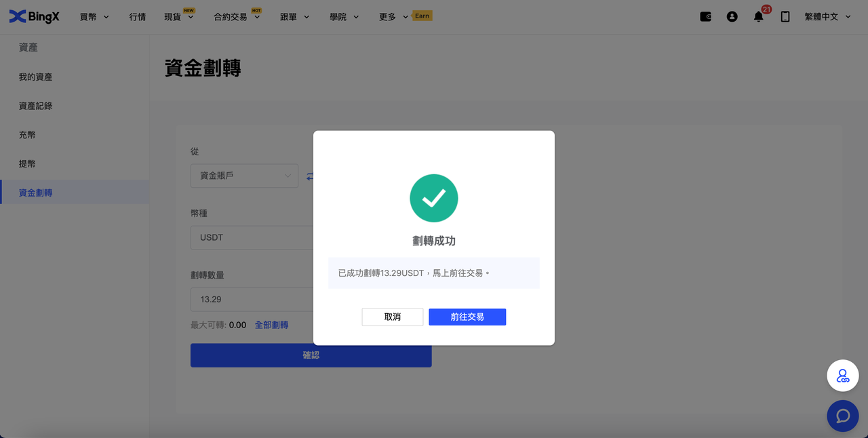Select 我的資產 in the sidebar

(35, 77)
